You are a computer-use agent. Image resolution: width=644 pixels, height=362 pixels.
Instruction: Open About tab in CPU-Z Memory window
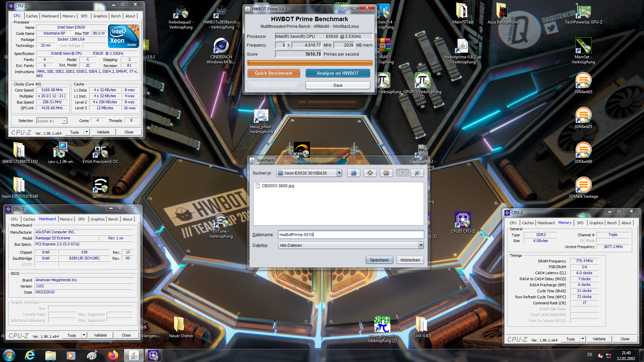point(626,223)
